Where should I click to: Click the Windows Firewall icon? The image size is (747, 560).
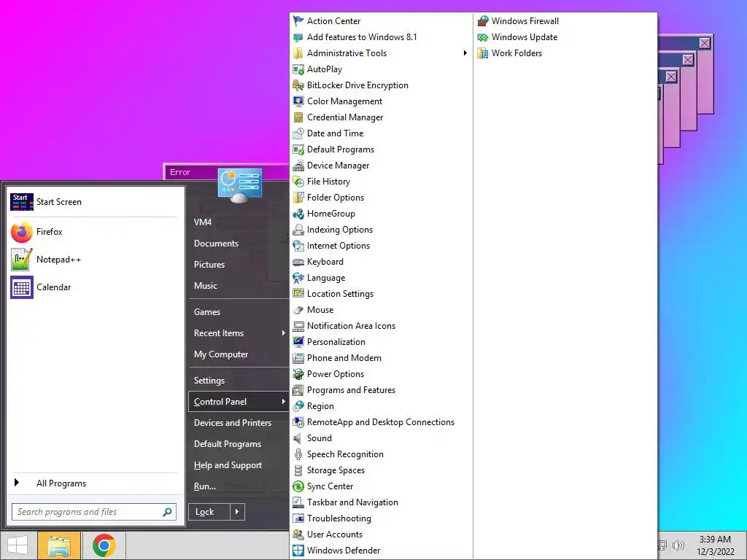click(x=483, y=21)
